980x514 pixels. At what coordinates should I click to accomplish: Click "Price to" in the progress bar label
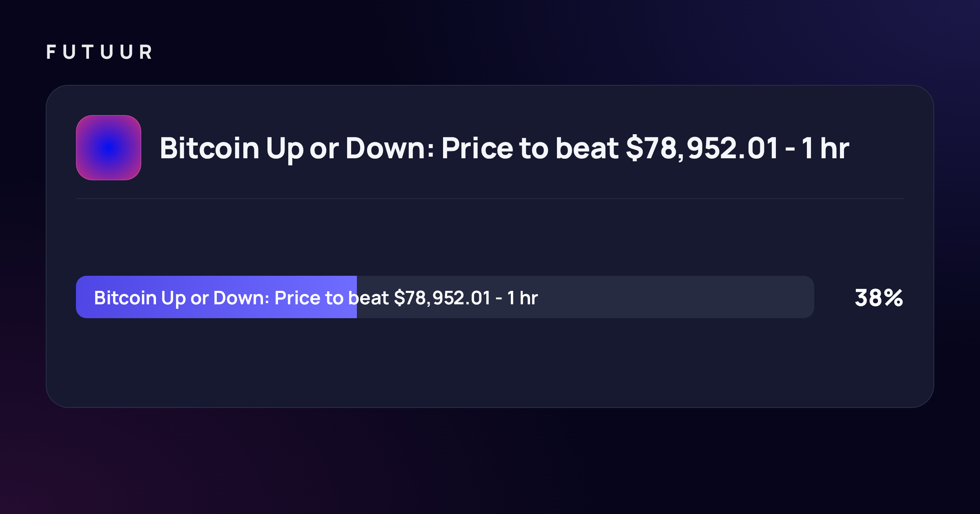pyautogui.click(x=309, y=298)
